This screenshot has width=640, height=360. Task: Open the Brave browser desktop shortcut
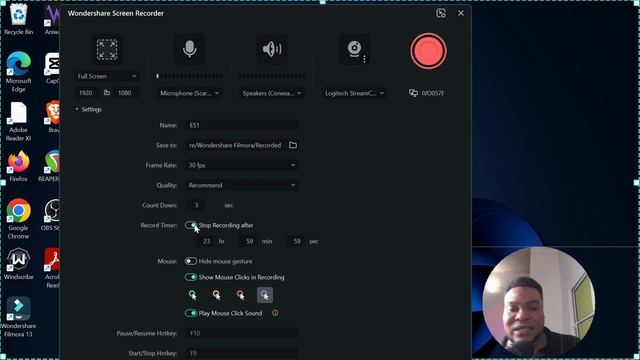(x=53, y=117)
